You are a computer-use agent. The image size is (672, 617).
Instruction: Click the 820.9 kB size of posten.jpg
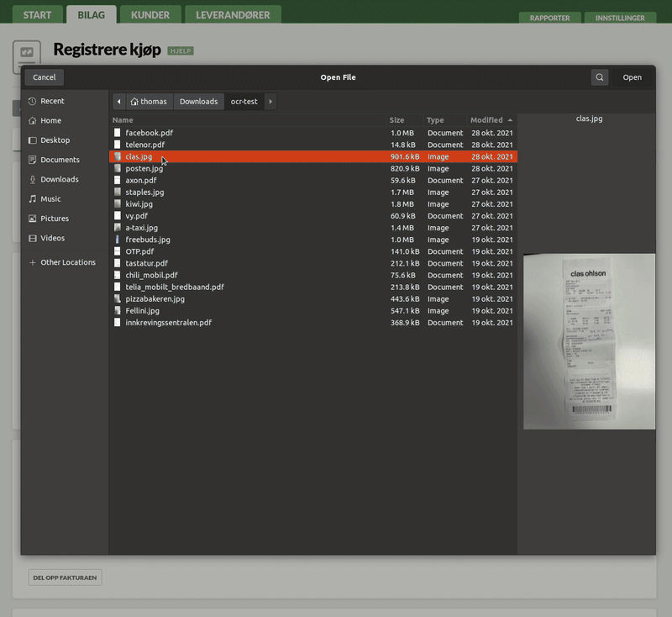click(x=405, y=168)
